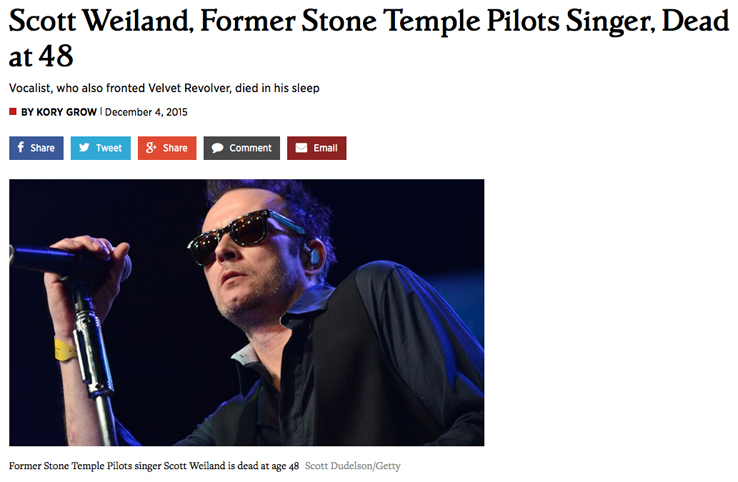This screenshot has height=482, width=738.
Task: Click the December 4, 2015 date
Action: coord(146,112)
